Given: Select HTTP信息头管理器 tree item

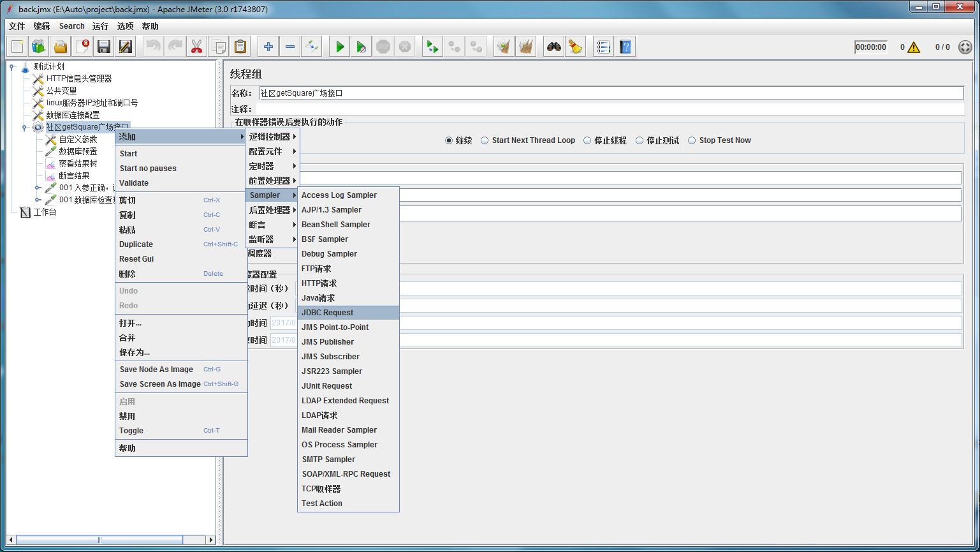Looking at the screenshot, I should (78, 78).
